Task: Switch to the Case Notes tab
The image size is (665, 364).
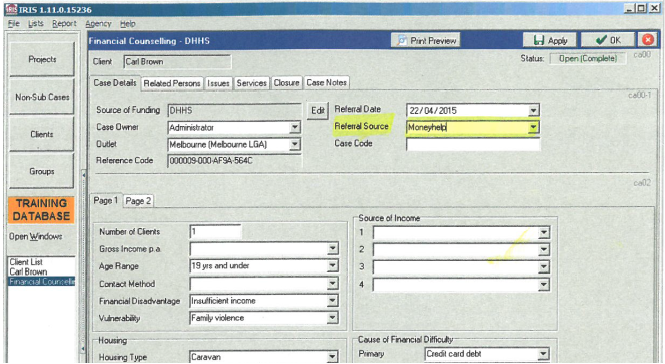Action: coord(327,83)
